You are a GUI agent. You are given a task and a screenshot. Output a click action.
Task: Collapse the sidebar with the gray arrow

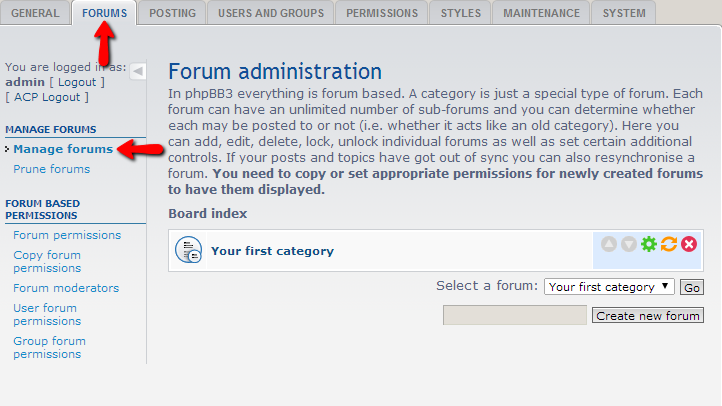(138, 71)
